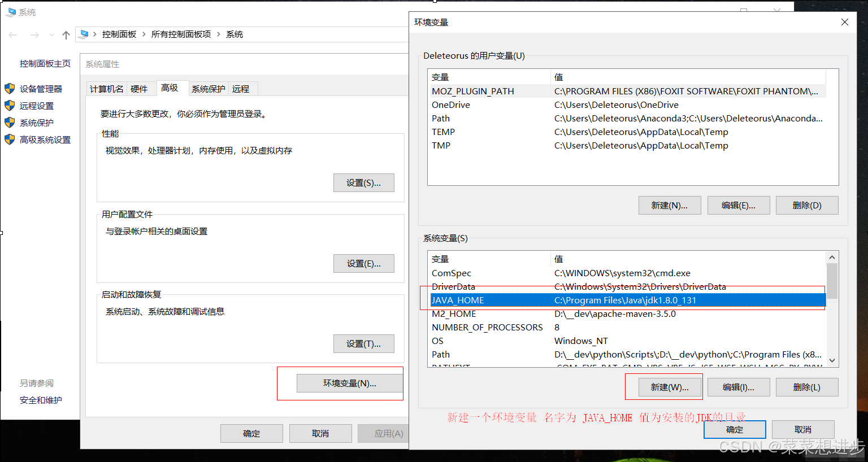Viewport: 868px width, 462px height.
Task: Click 新建(N)... for user variables
Action: 670,206
